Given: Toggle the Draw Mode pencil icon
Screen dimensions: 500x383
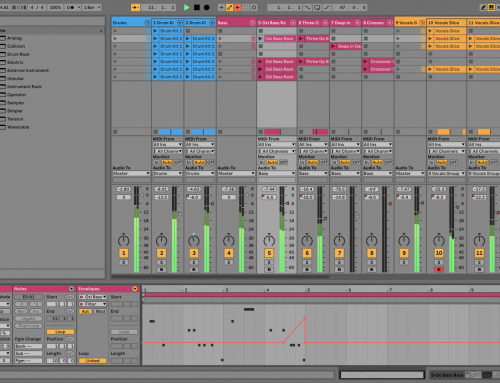Looking at the screenshot, I should click(483, 7).
